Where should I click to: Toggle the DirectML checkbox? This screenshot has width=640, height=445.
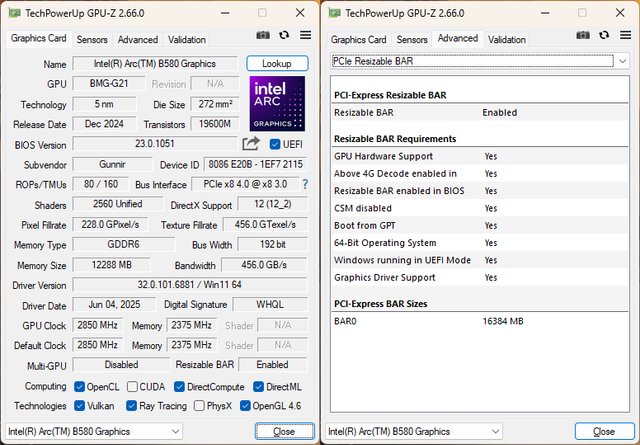(x=258, y=387)
